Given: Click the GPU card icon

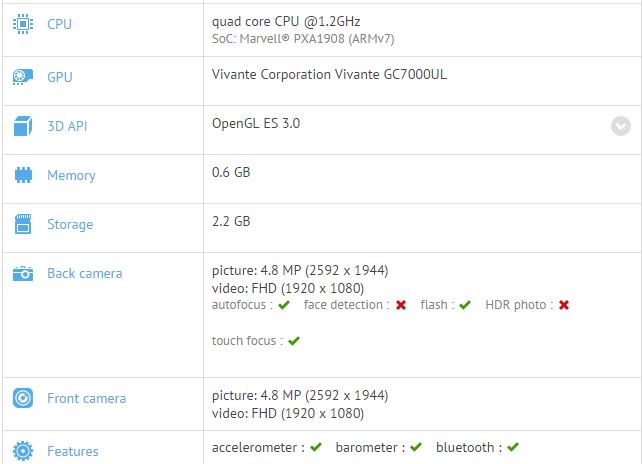Looking at the screenshot, I should [23, 77].
